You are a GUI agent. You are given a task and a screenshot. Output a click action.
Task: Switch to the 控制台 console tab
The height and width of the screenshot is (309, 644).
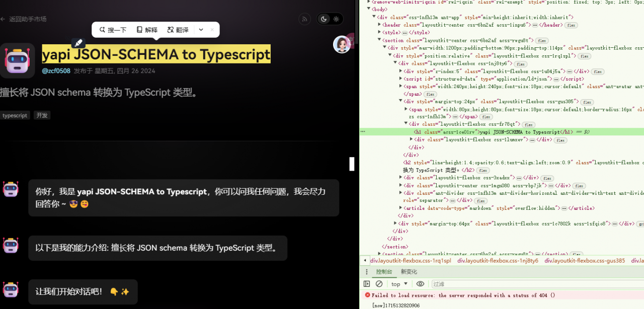click(384, 272)
